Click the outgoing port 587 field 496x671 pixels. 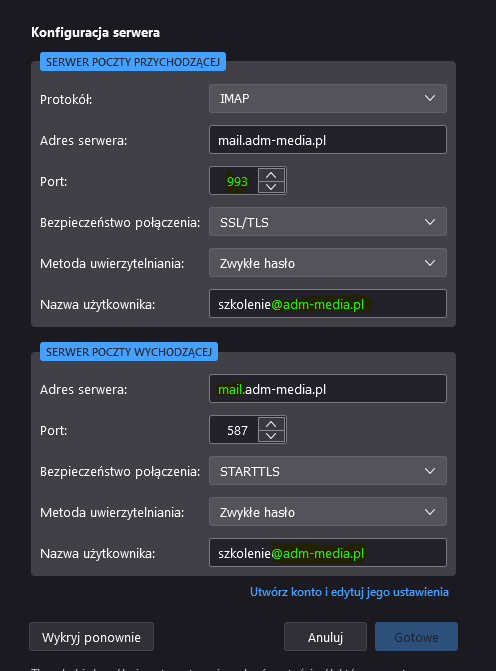[x=234, y=430]
